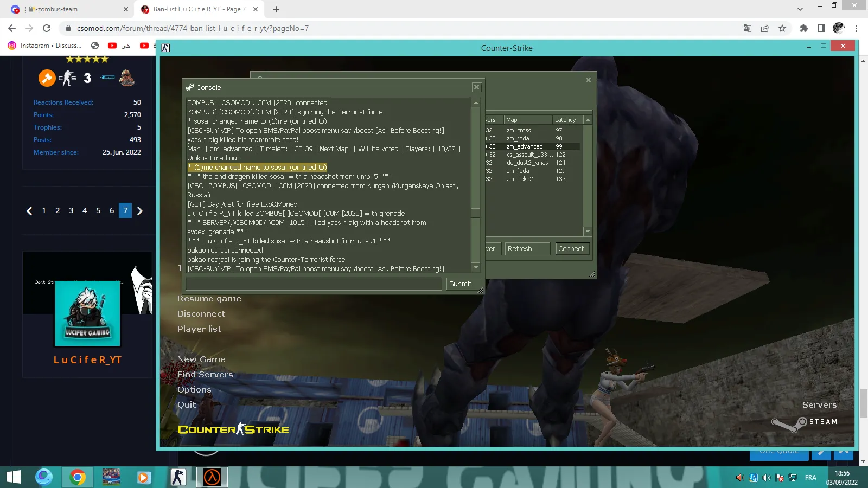
Task: Select the current forum page 7
Action: (x=125, y=210)
